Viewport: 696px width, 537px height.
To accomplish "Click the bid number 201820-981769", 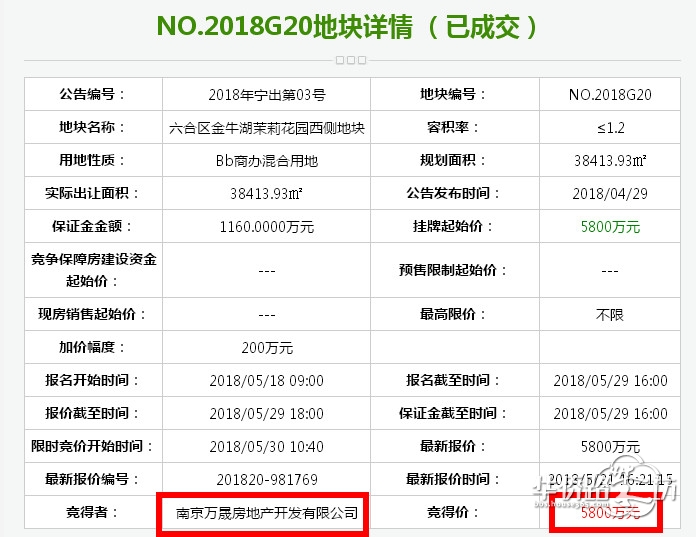I will (267, 479).
